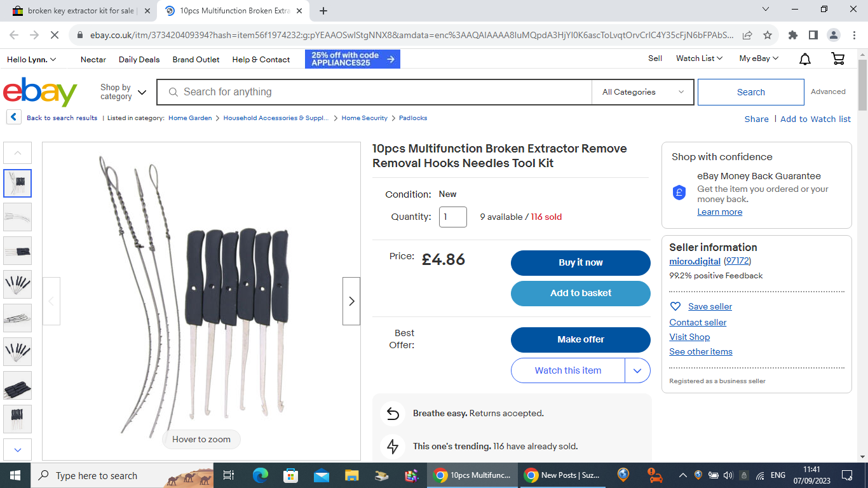Open the All Categories dropdown
This screenshot has height=488, width=868.
click(x=643, y=92)
